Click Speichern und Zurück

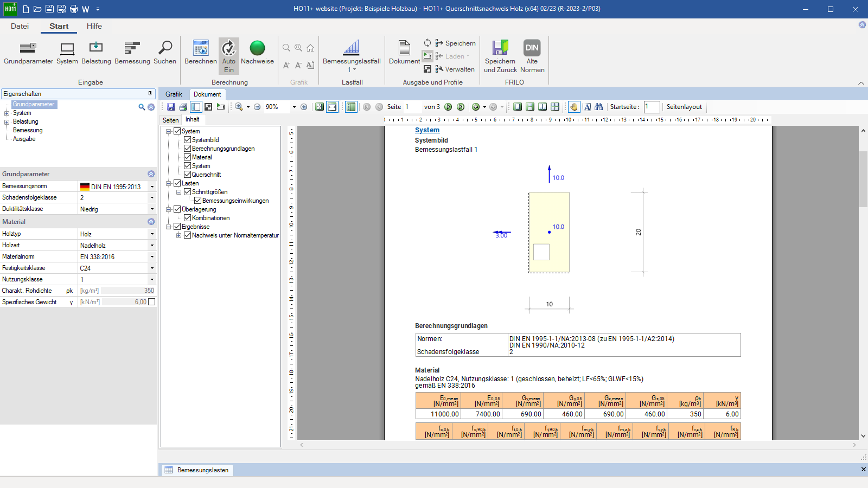[x=500, y=56]
